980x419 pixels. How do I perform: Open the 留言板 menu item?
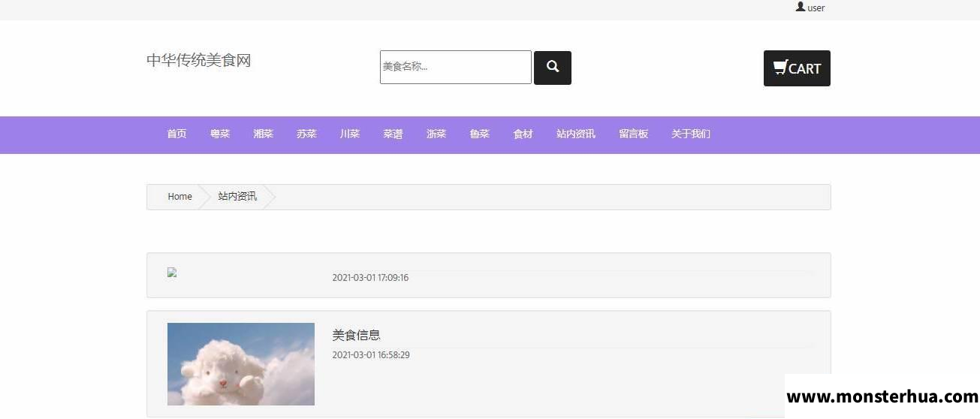point(634,134)
